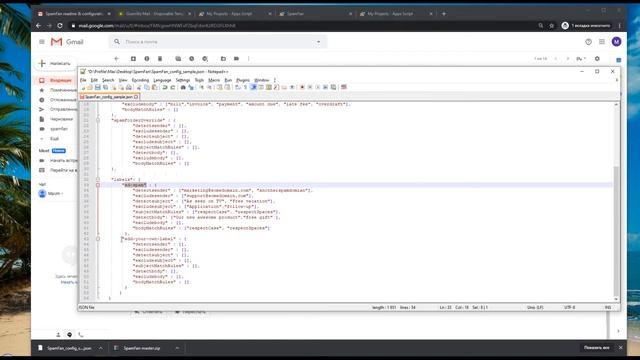The height and width of the screenshot is (360, 640).
Task: Click the Cut icon in Notepad++ toolbar
Action: [x=139, y=87]
